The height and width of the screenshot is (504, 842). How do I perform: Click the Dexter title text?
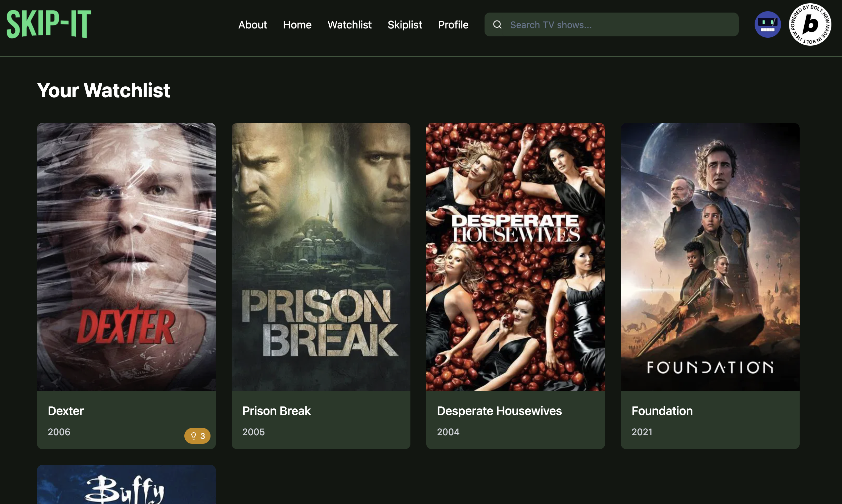click(66, 411)
